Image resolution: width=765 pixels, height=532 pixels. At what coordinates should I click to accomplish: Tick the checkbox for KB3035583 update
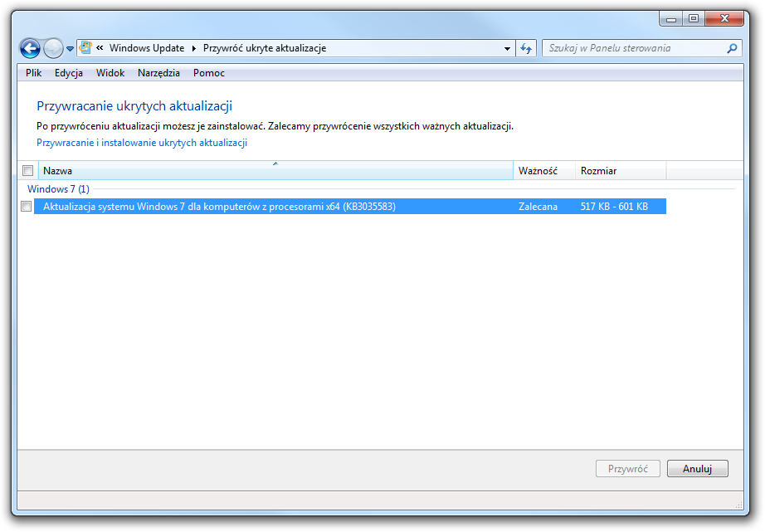pyautogui.click(x=27, y=207)
